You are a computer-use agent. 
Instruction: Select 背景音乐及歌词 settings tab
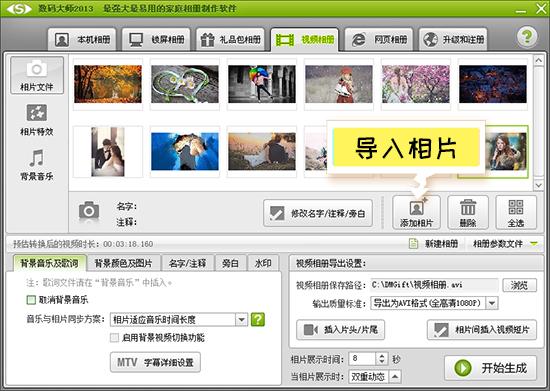[x=49, y=263]
